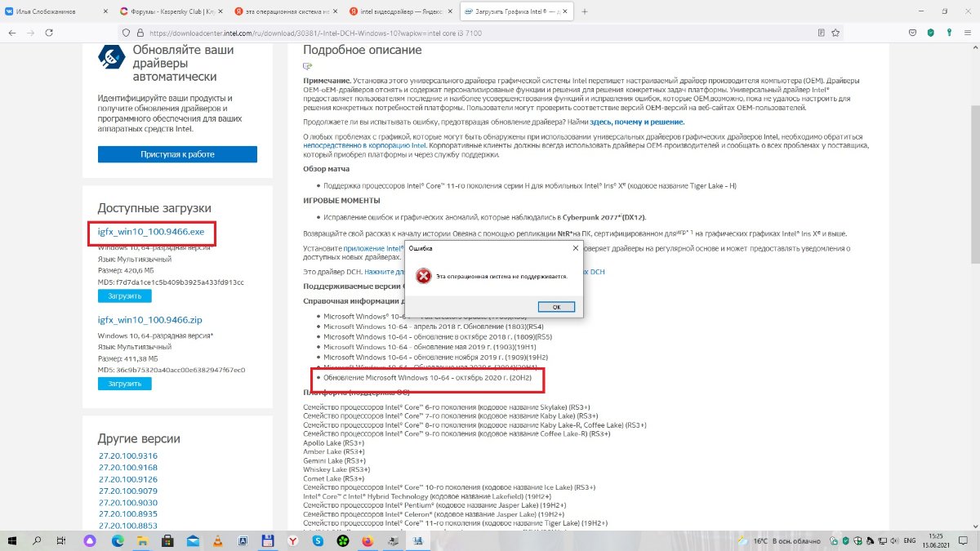Switch to 'intel видеодрайвер' Yandex tab
Screen dimensions: 980x551
click(399, 11)
